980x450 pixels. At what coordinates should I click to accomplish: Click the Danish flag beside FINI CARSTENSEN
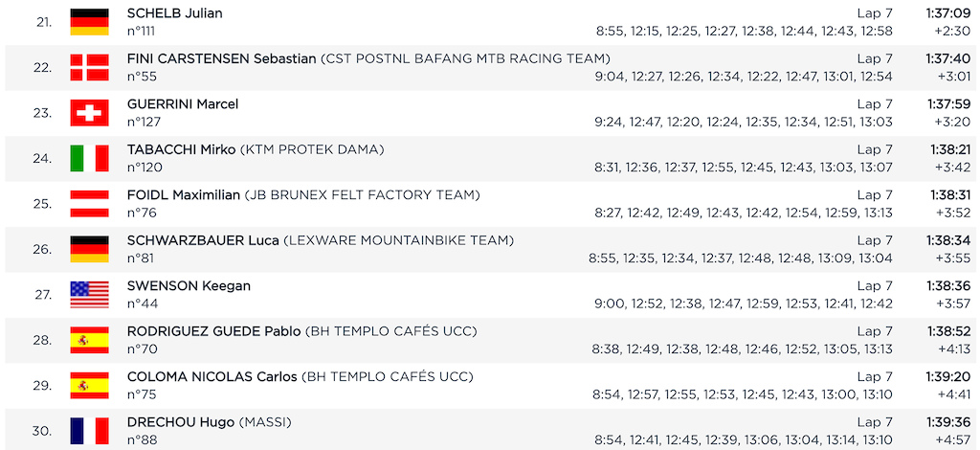pyautogui.click(x=89, y=67)
